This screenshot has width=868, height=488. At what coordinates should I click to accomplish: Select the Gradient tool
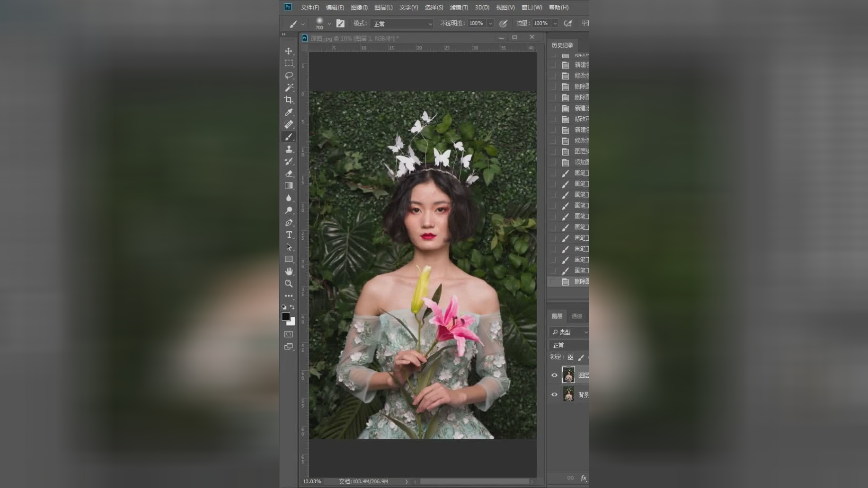pos(289,186)
